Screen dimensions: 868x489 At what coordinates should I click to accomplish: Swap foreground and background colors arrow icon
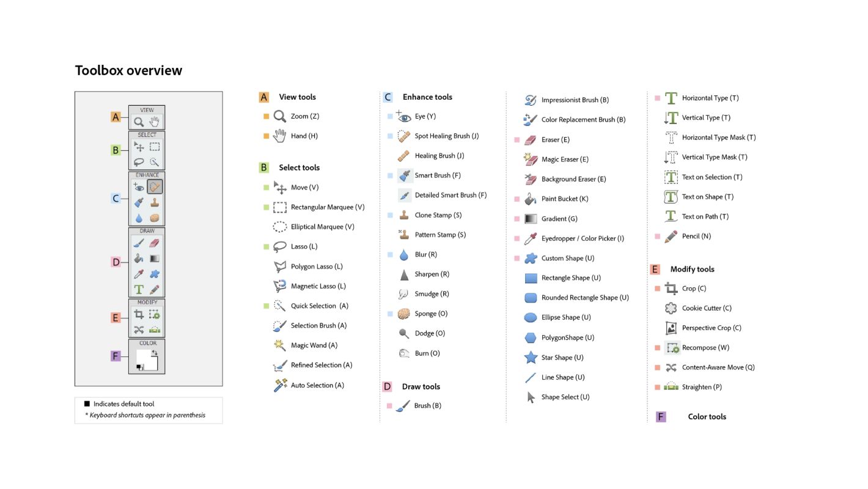pos(155,353)
